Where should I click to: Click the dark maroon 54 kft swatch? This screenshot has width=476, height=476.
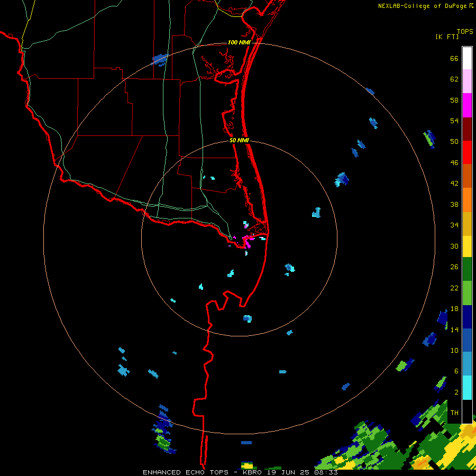[467, 129]
